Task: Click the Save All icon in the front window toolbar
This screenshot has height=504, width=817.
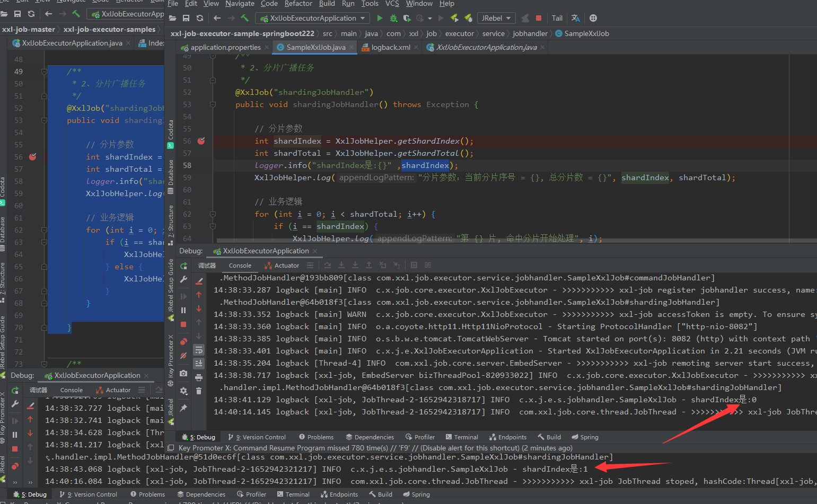Action: point(186,18)
